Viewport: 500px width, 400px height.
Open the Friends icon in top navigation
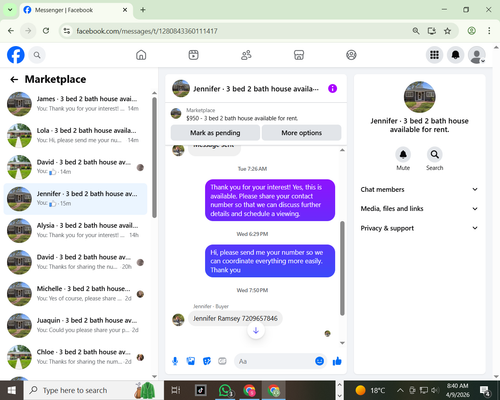[x=246, y=55]
